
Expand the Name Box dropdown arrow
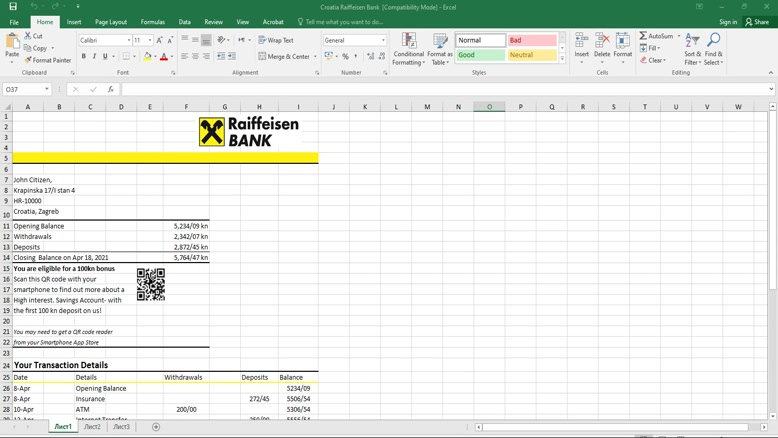(x=47, y=89)
